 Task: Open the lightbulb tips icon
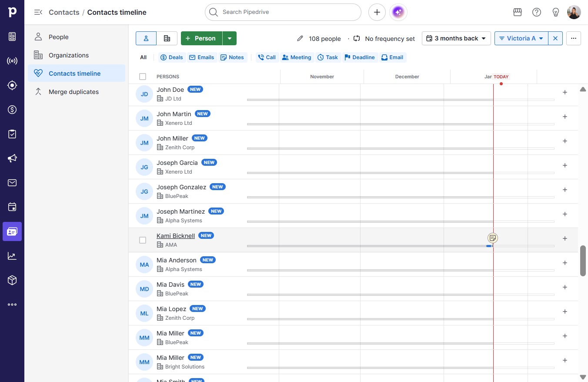(x=556, y=12)
